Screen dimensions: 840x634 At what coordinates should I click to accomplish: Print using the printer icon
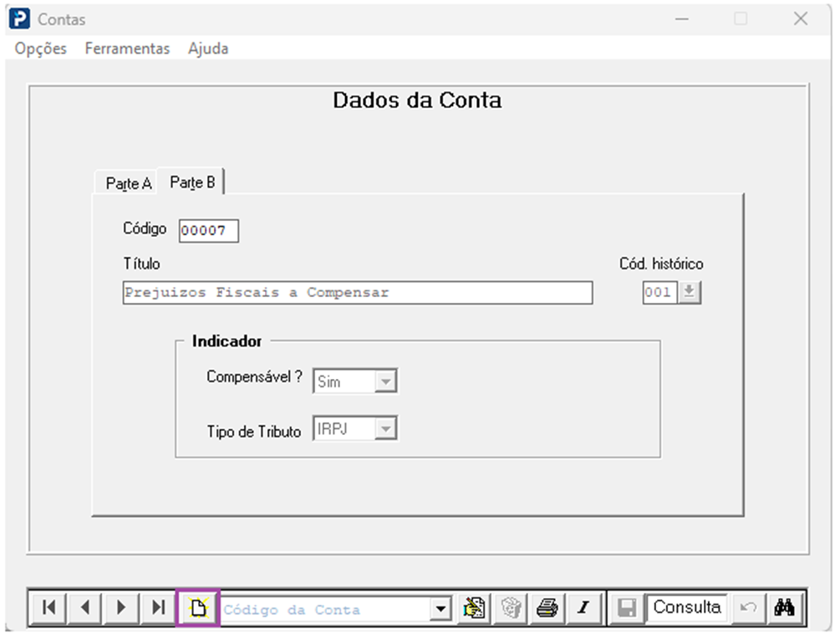pos(547,608)
